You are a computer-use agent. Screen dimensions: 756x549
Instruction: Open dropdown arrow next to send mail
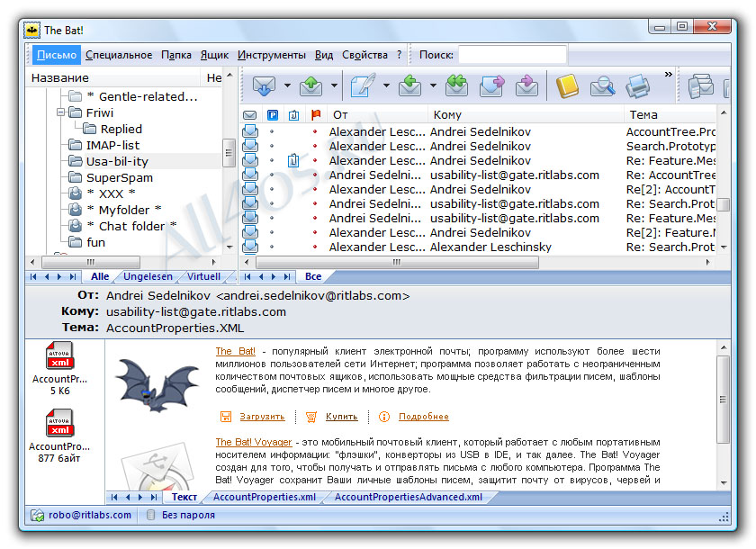tap(334, 85)
